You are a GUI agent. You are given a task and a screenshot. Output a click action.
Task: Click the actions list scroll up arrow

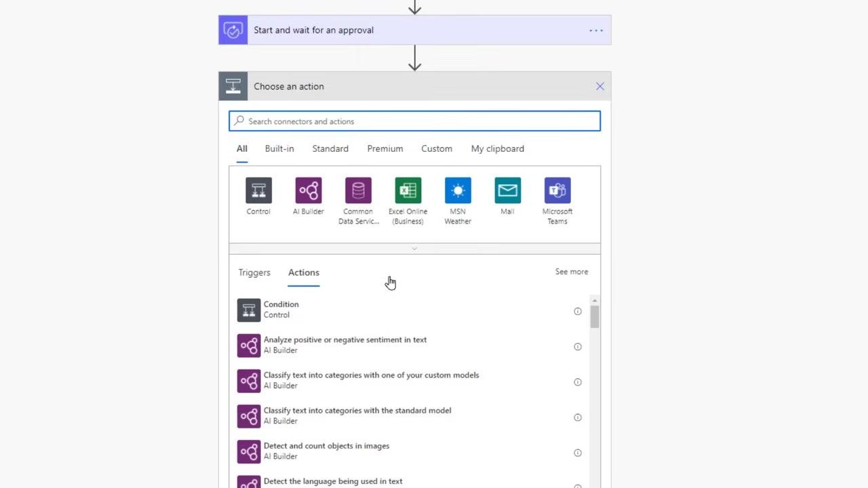click(x=595, y=300)
